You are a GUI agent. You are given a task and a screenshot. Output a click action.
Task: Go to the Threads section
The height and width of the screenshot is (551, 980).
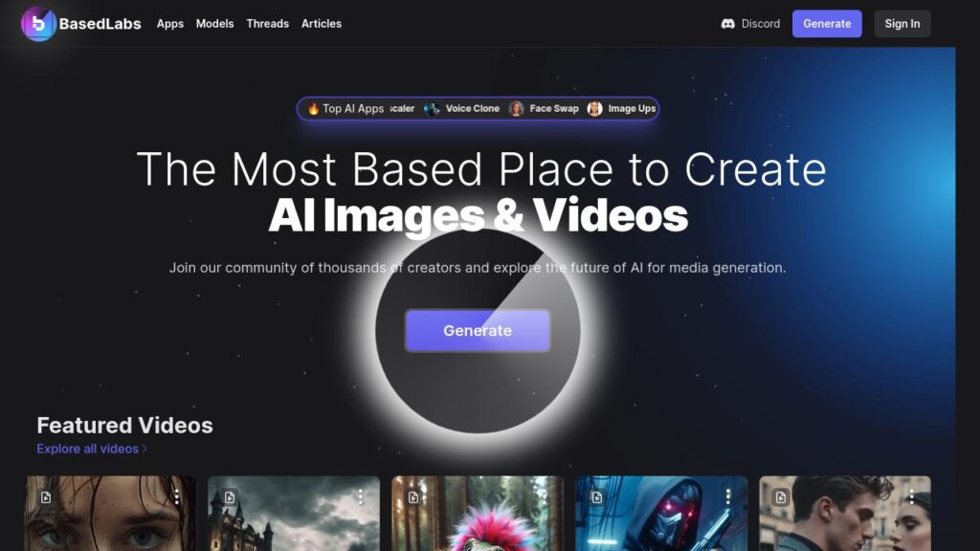(x=267, y=24)
